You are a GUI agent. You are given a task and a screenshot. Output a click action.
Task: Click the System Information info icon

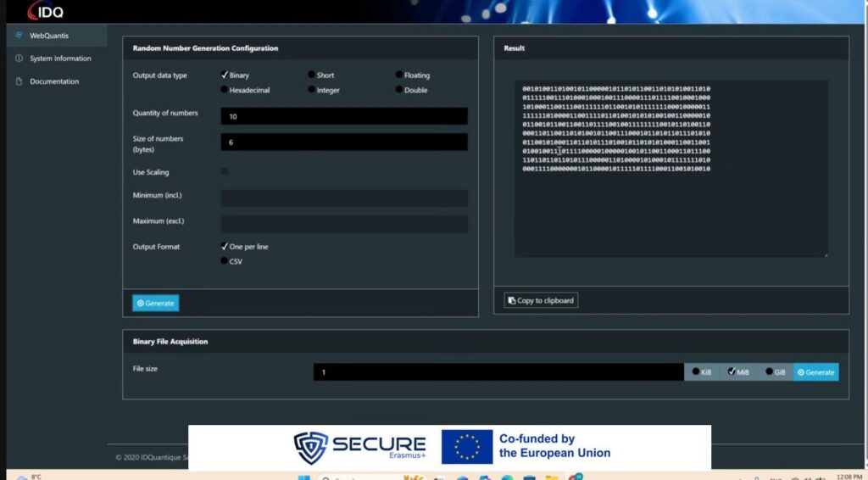[19, 59]
